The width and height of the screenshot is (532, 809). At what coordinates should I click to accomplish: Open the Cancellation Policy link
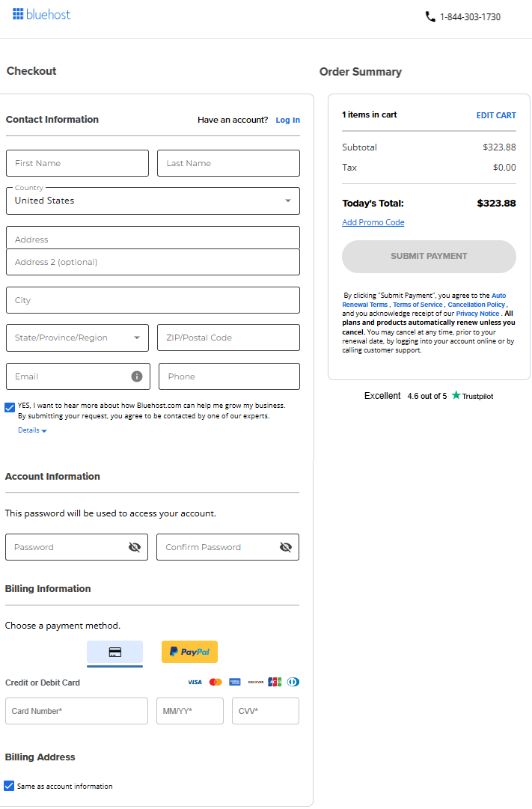[x=477, y=304]
